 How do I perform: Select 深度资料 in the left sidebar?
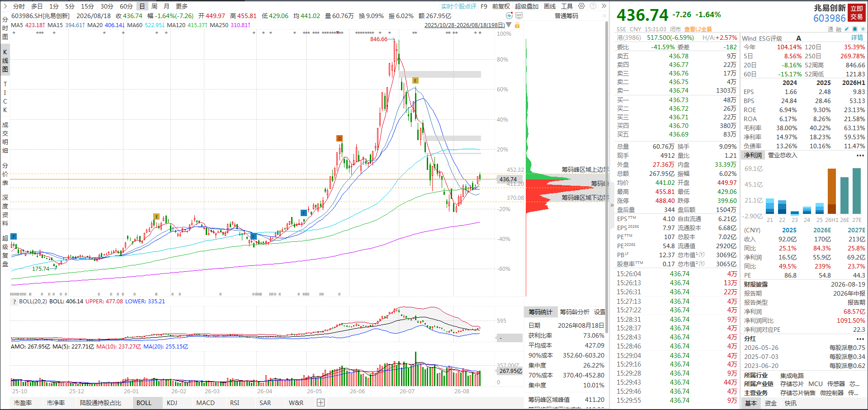coord(5,210)
